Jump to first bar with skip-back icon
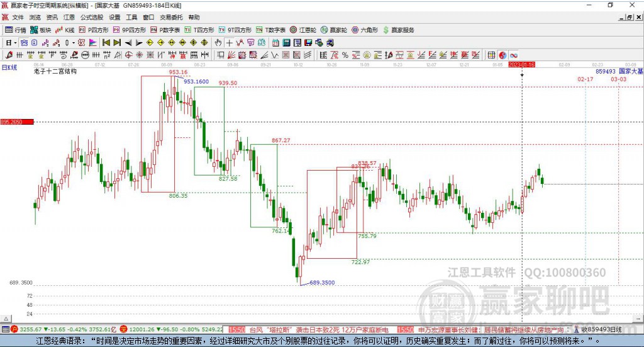The image size is (644, 347). (106, 43)
